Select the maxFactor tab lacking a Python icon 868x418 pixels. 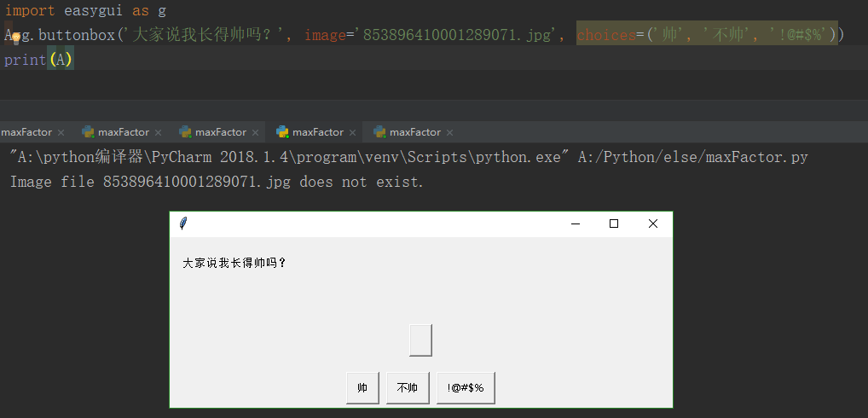(x=26, y=132)
